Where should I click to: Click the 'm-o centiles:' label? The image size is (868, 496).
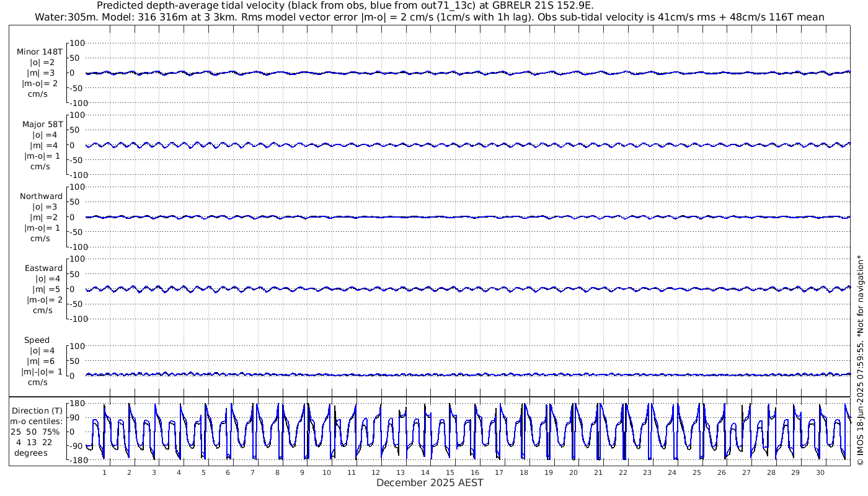pyautogui.click(x=38, y=421)
